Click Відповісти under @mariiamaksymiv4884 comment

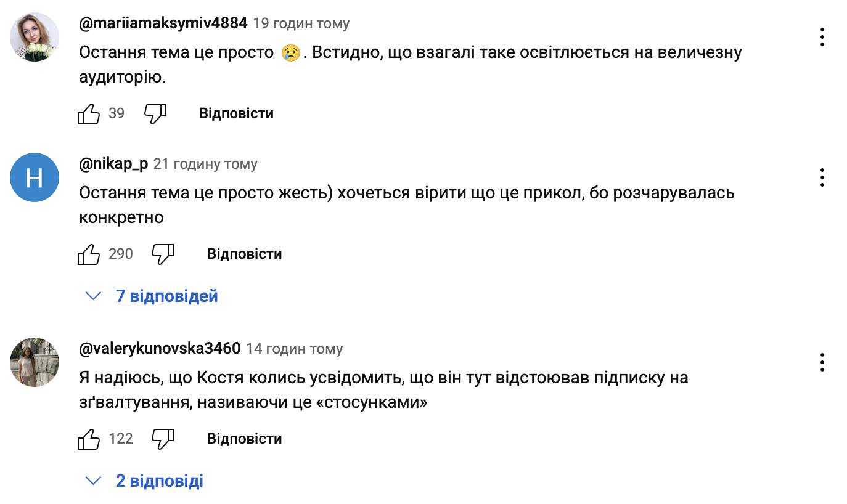pyautogui.click(x=236, y=114)
